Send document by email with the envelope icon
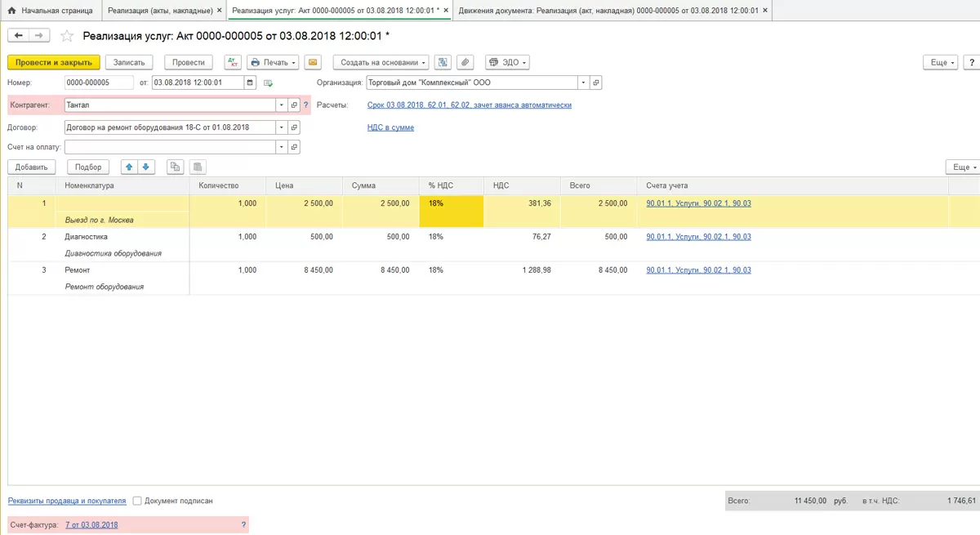 pos(313,62)
